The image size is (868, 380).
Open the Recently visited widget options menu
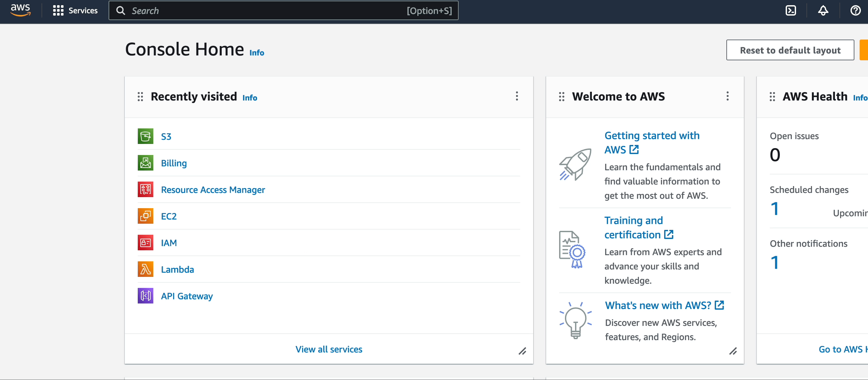pos(517,96)
